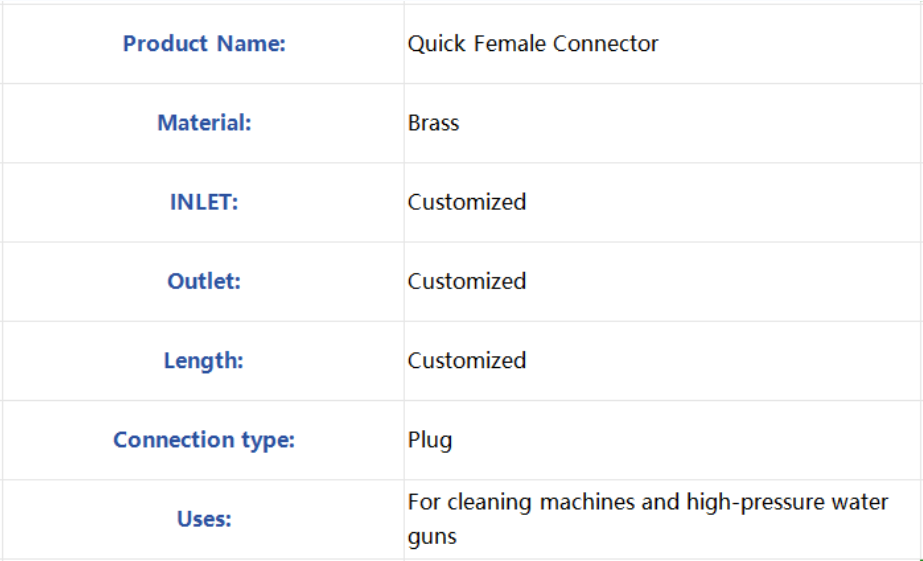Select the INLET label cell
This screenshot has height=561, width=923.
tap(203, 203)
